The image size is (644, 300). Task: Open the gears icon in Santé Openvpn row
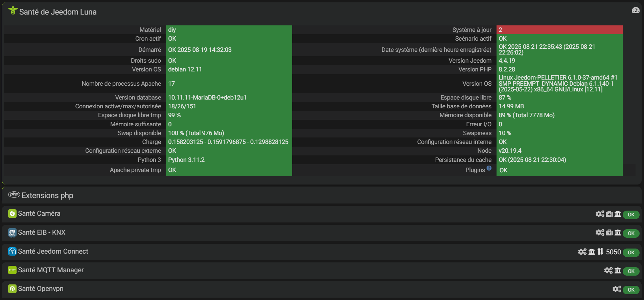pos(617,289)
